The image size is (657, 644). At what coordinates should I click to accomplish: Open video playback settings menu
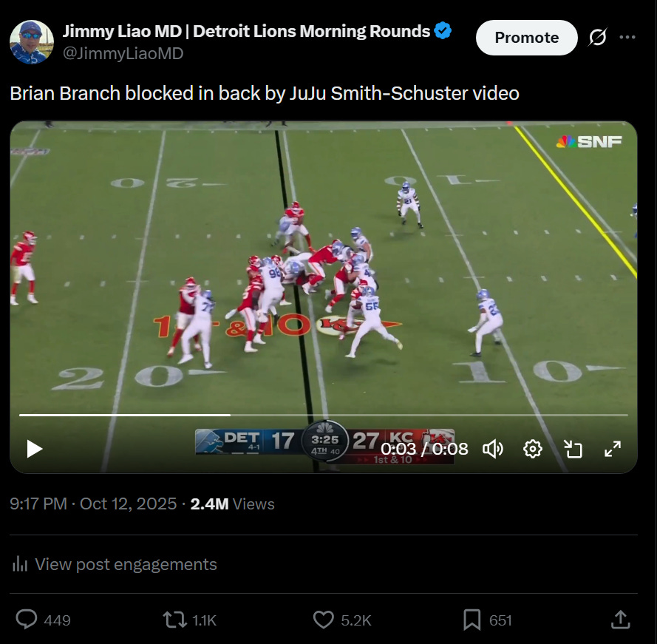[x=532, y=449]
